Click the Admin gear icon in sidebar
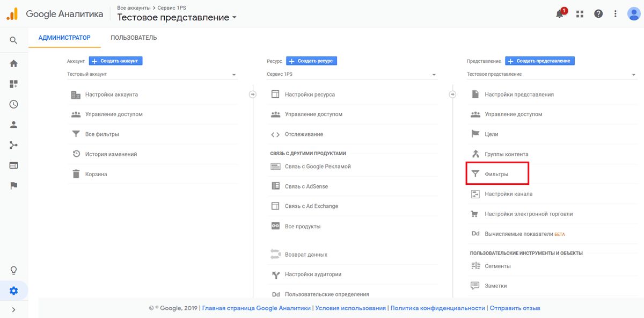Image resolution: width=644 pixels, height=318 pixels. click(x=13, y=291)
